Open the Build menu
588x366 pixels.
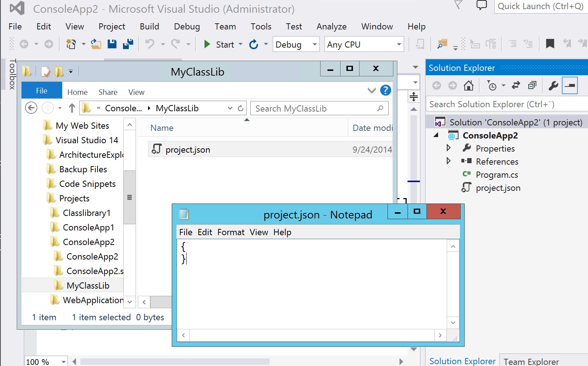coord(150,27)
